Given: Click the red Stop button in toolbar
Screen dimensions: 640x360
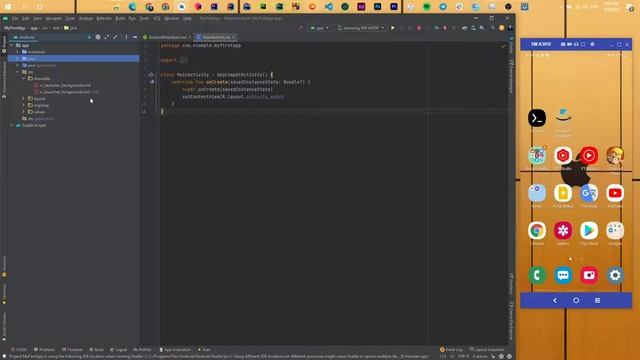Looking at the screenshot, I should [419, 28].
